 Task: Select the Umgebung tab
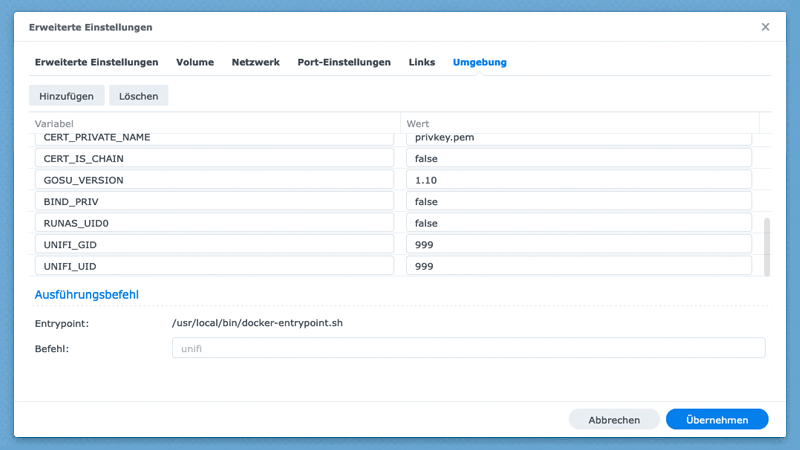pos(480,62)
